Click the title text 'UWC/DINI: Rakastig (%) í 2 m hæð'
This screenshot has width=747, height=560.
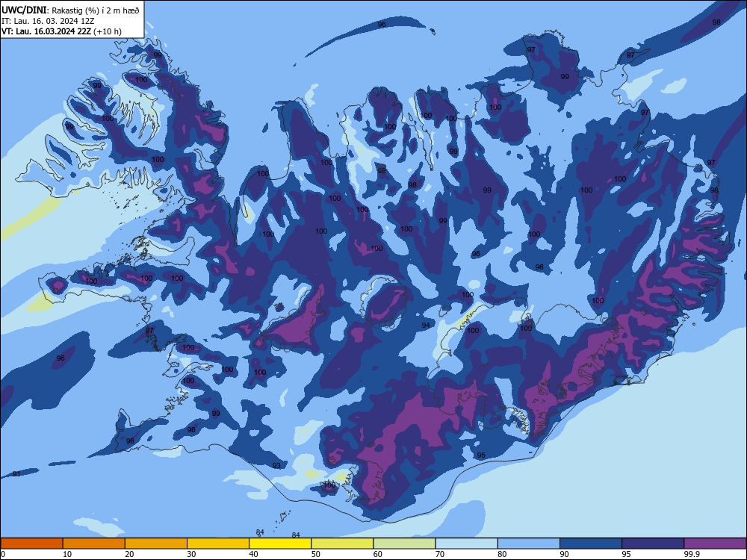pyautogui.click(x=70, y=10)
